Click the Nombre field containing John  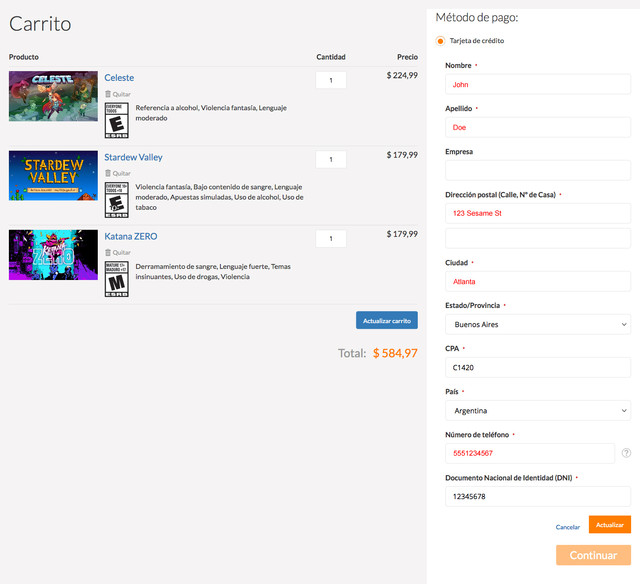pos(538,84)
